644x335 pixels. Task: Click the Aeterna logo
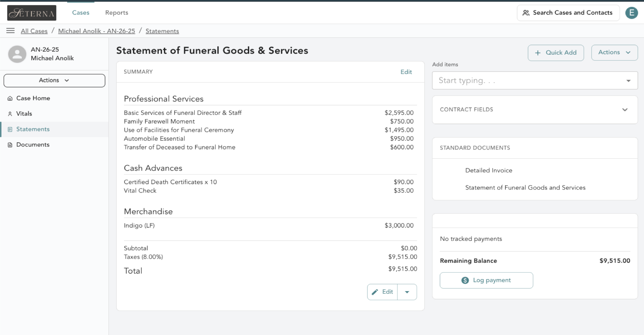tap(32, 13)
